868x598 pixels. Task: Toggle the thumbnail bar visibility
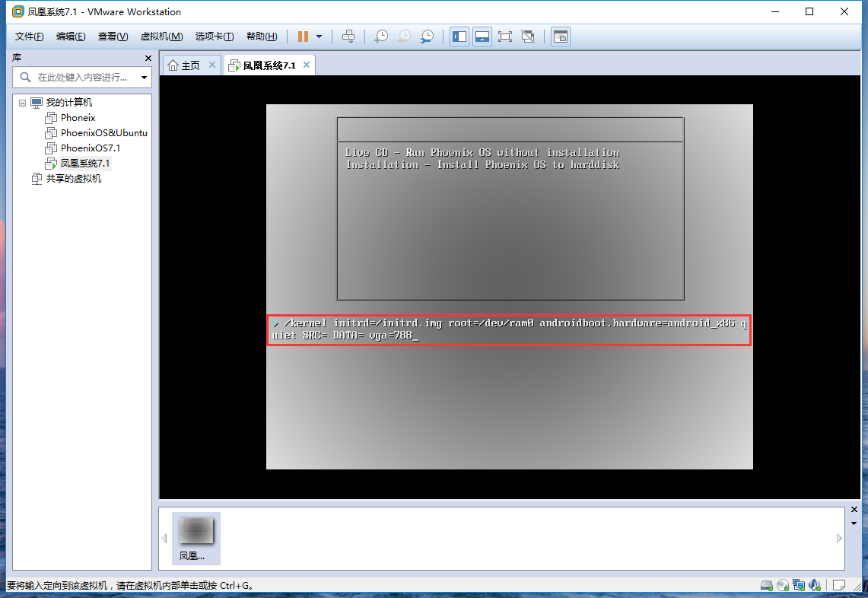(482, 37)
